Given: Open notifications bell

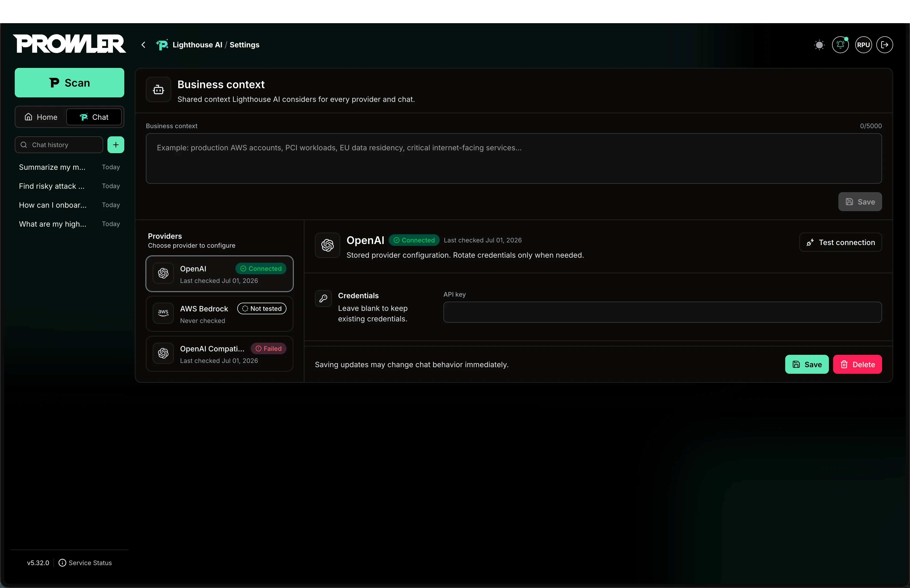Looking at the screenshot, I should (x=840, y=45).
